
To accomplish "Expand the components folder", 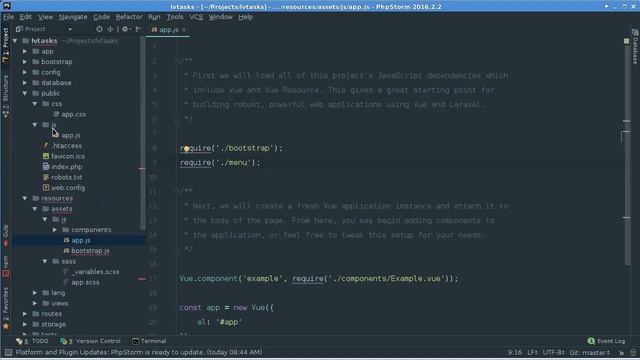I will point(55,230).
